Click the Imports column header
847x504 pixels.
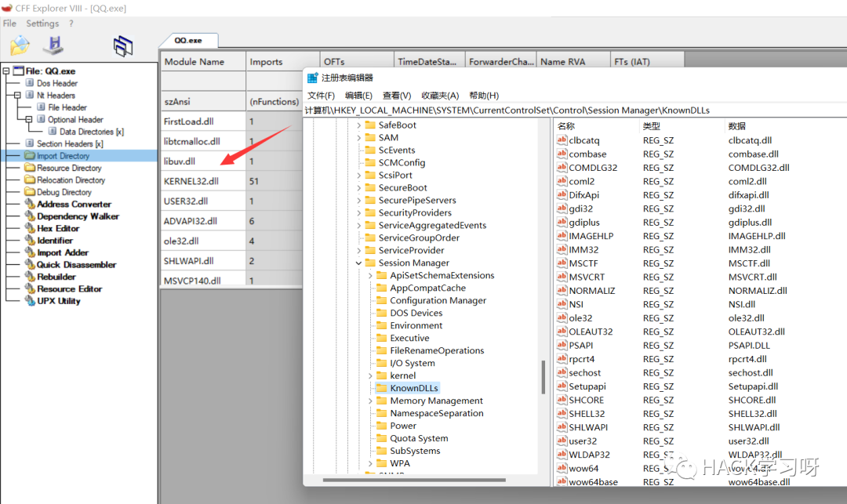pos(282,61)
